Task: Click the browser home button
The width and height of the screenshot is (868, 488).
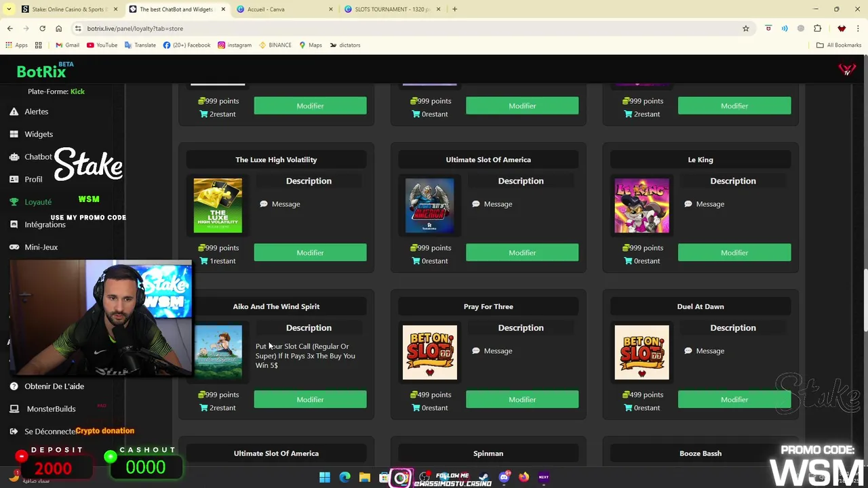Action: tap(58, 28)
